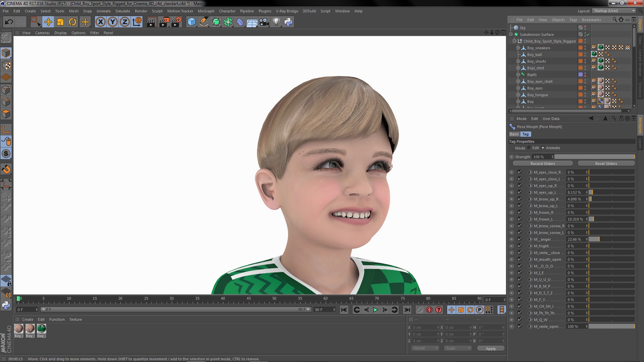The image size is (644, 362).
Task: Open Object Manager Tags menu
Action: click(x=573, y=20)
